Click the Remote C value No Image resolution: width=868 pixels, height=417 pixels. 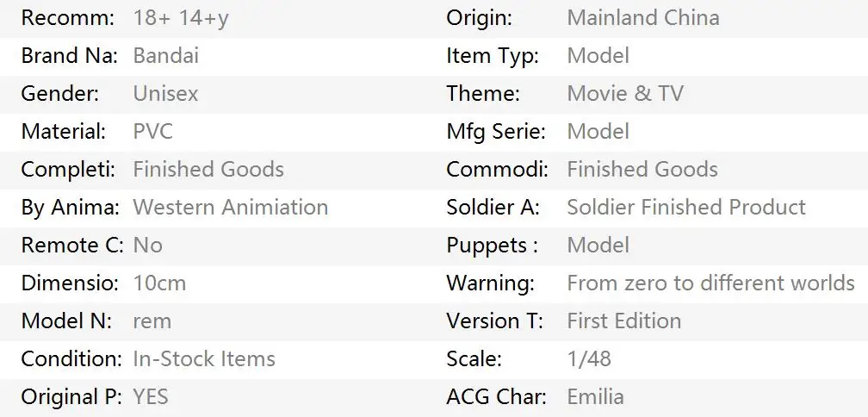[147, 246]
